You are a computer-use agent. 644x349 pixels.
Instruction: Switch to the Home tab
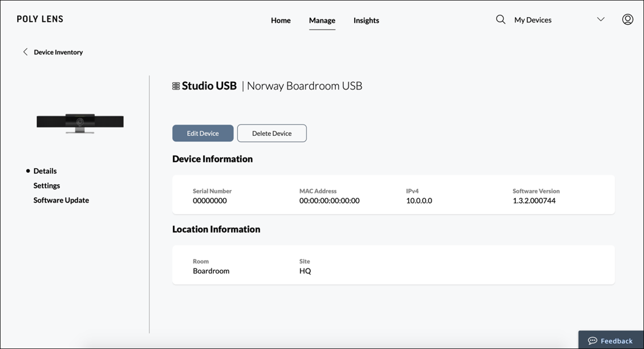coord(280,20)
